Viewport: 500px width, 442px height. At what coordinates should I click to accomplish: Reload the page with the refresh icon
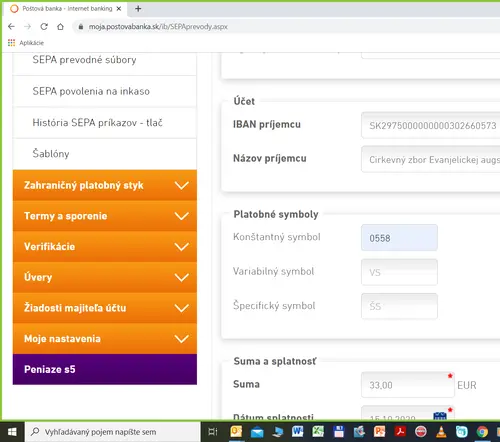click(x=44, y=27)
